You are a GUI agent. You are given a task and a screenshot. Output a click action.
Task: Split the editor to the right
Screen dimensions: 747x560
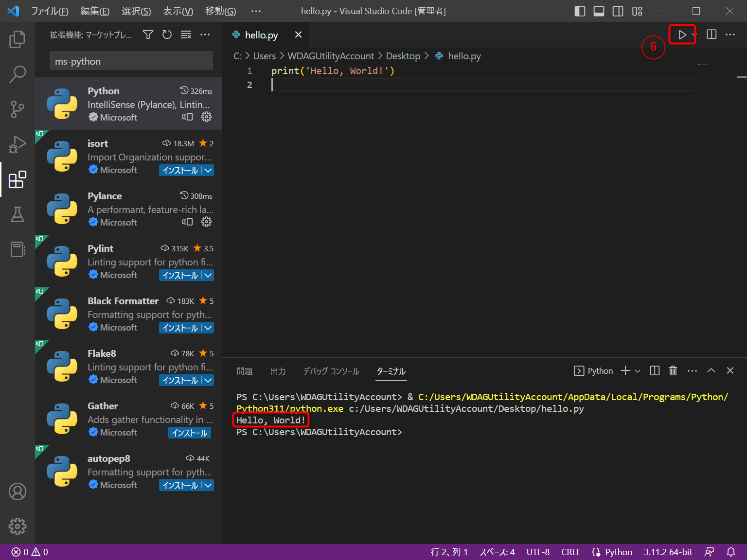[x=711, y=35]
